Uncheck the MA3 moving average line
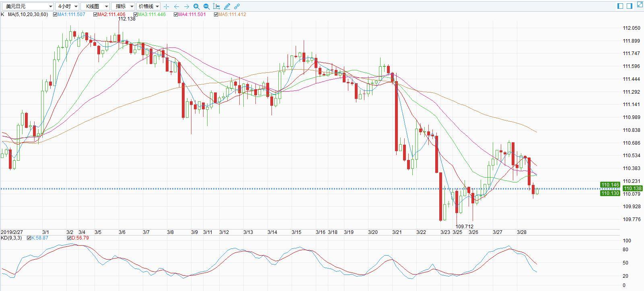 pos(136,14)
